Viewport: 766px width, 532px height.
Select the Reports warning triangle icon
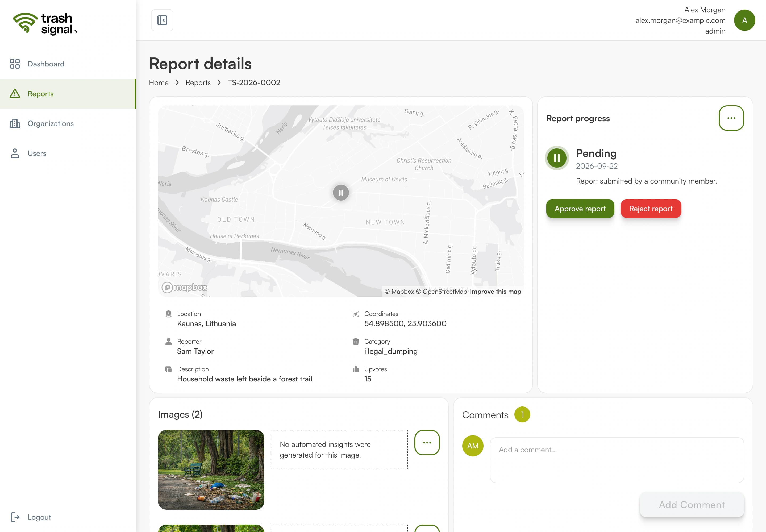click(15, 94)
